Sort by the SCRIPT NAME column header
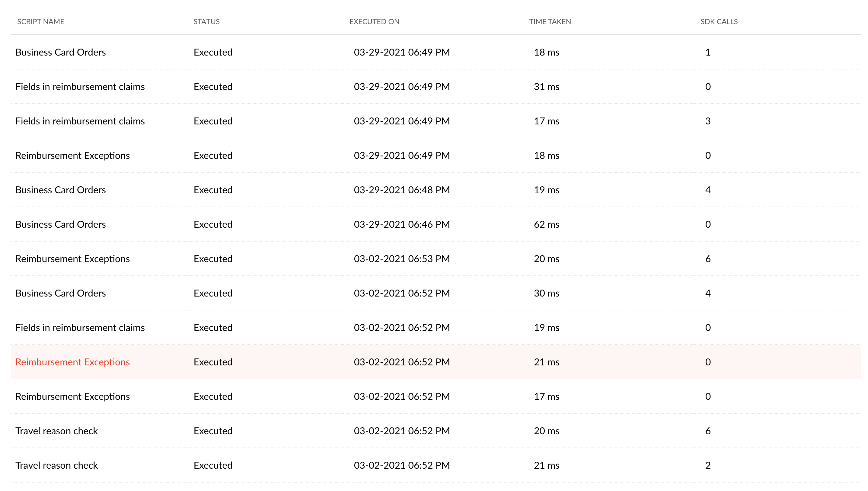This screenshot has width=868, height=491. pos(40,21)
